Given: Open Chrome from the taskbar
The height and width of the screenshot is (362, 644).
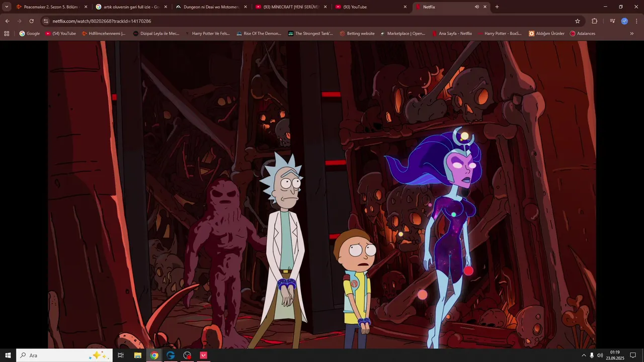Looking at the screenshot, I should (154, 355).
